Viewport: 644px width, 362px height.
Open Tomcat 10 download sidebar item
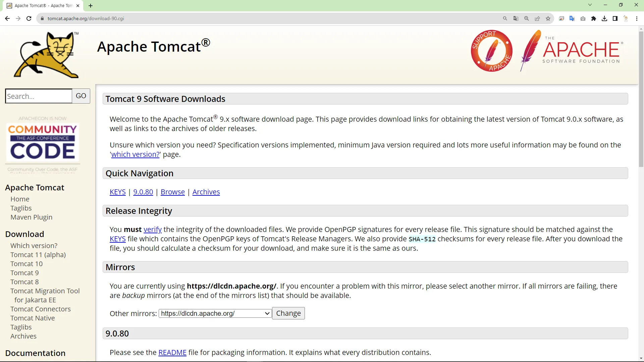click(26, 264)
